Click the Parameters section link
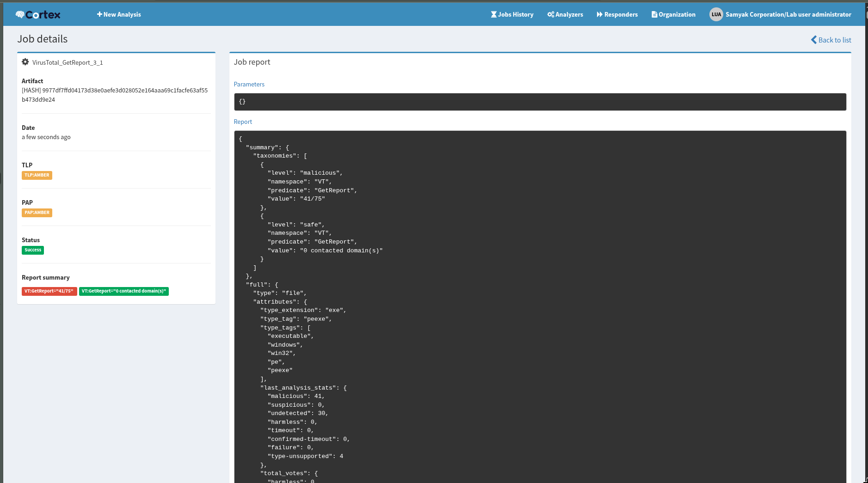The width and height of the screenshot is (868, 483). 249,84
